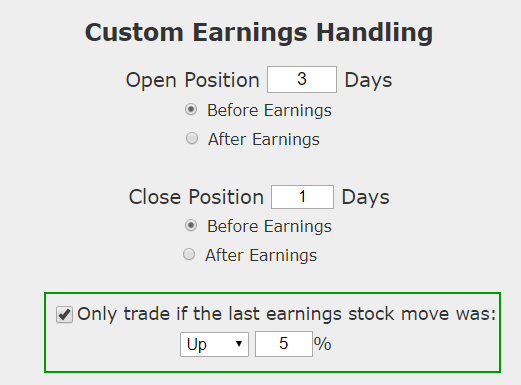Viewport: 521px width, 385px height.
Task: Click the Days label beside Open Position field
Action: (x=368, y=81)
